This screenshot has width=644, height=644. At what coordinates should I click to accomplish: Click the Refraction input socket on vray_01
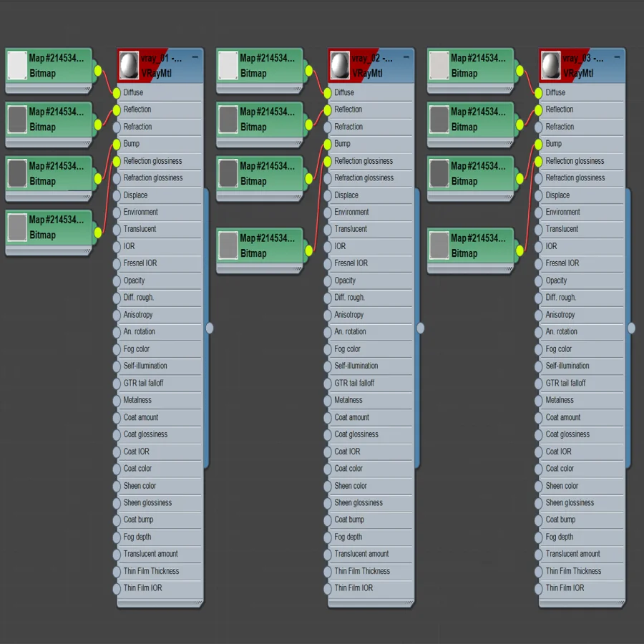[117, 127]
